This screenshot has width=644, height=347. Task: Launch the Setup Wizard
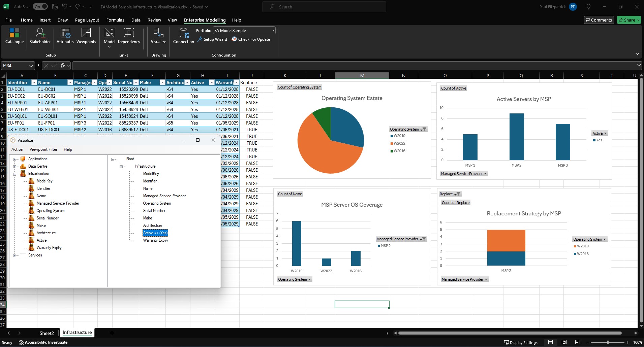[x=212, y=39]
